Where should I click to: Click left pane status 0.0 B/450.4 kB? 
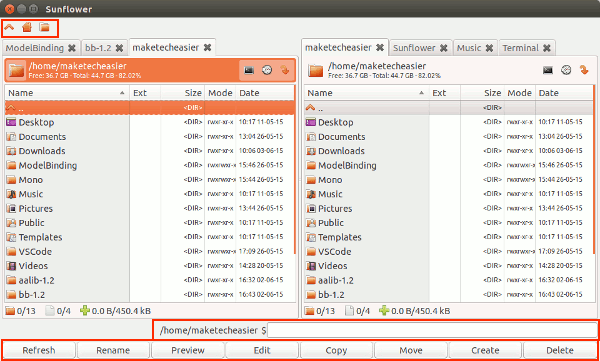(x=116, y=311)
